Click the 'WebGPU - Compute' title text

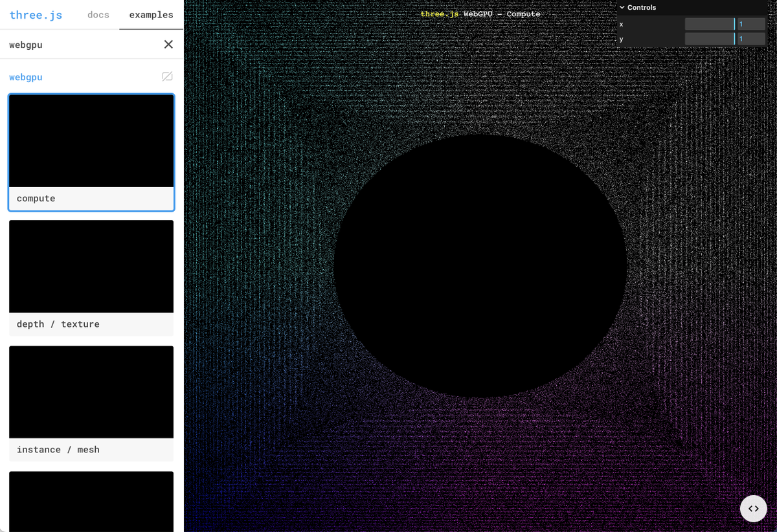[x=502, y=14]
